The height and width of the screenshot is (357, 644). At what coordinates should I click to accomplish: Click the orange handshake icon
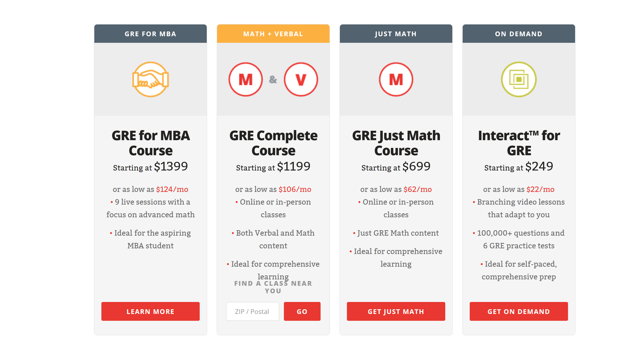(151, 79)
